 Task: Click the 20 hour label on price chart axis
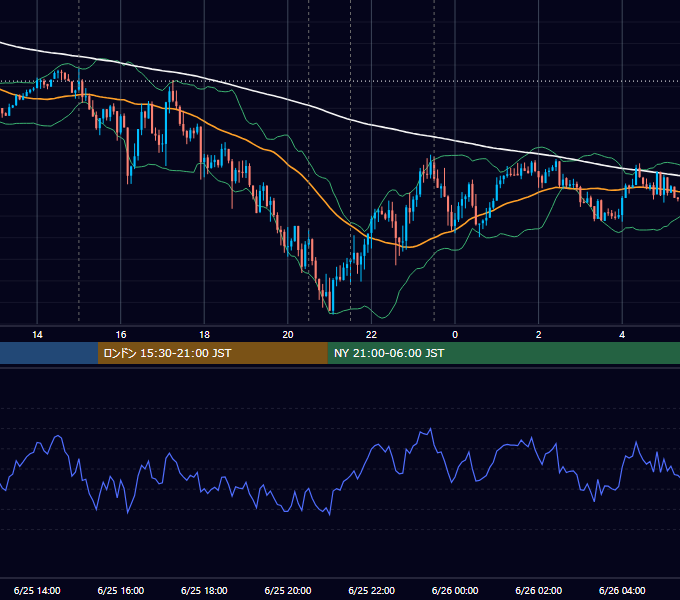pos(288,335)
